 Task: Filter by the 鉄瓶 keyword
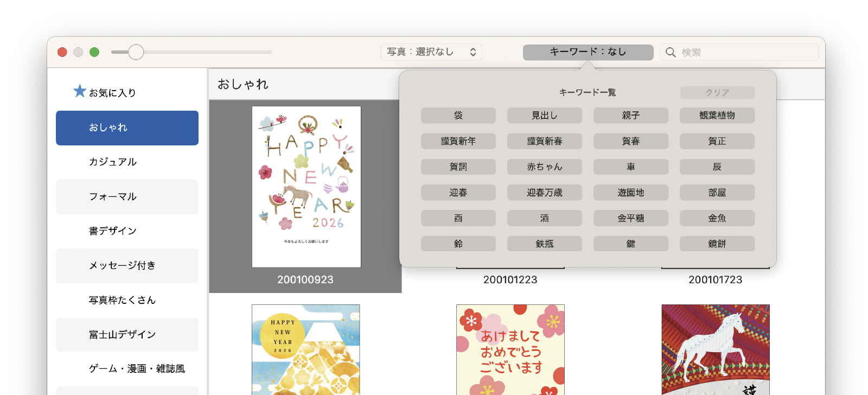(545, 244)
